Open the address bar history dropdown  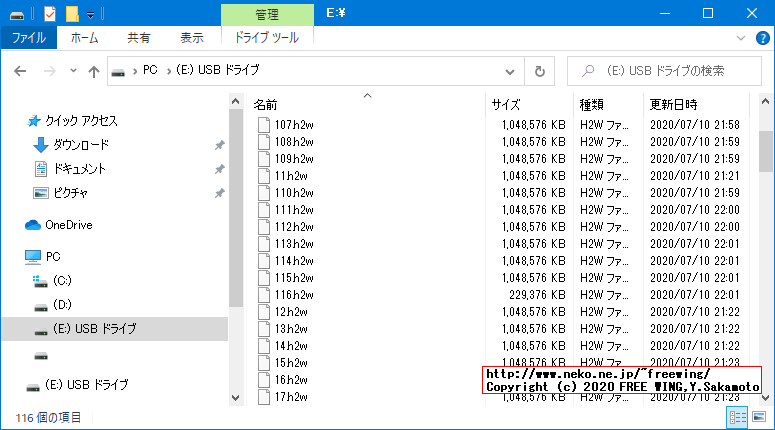(510, 72)
